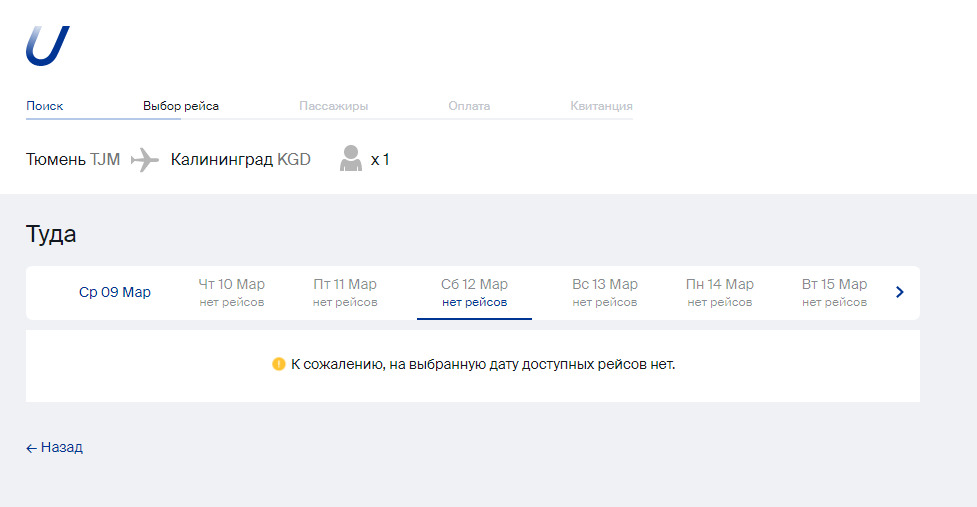Switch to the date Вс 13 Мар
Viewport: 977px width, 507px height.
[605, 292]
